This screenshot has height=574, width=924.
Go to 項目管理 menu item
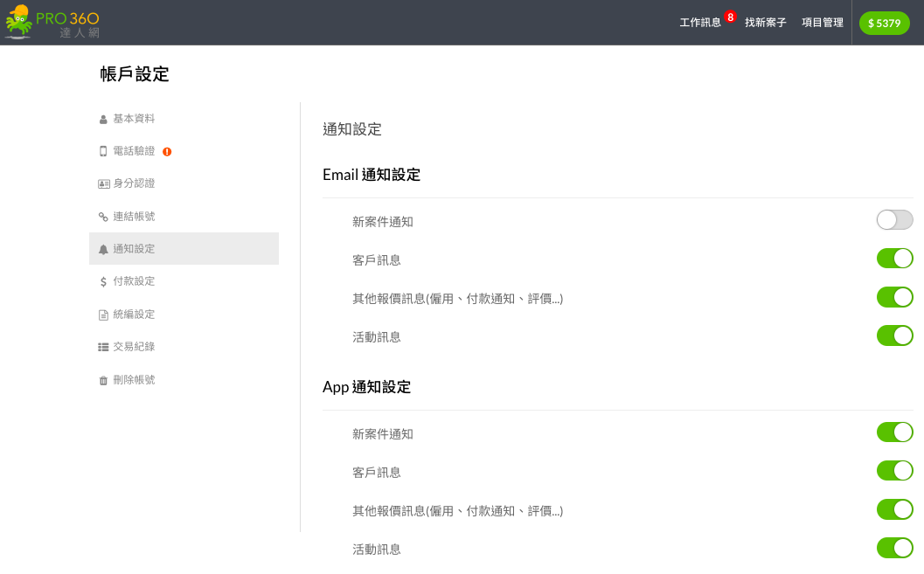click(x=823, y=23)
